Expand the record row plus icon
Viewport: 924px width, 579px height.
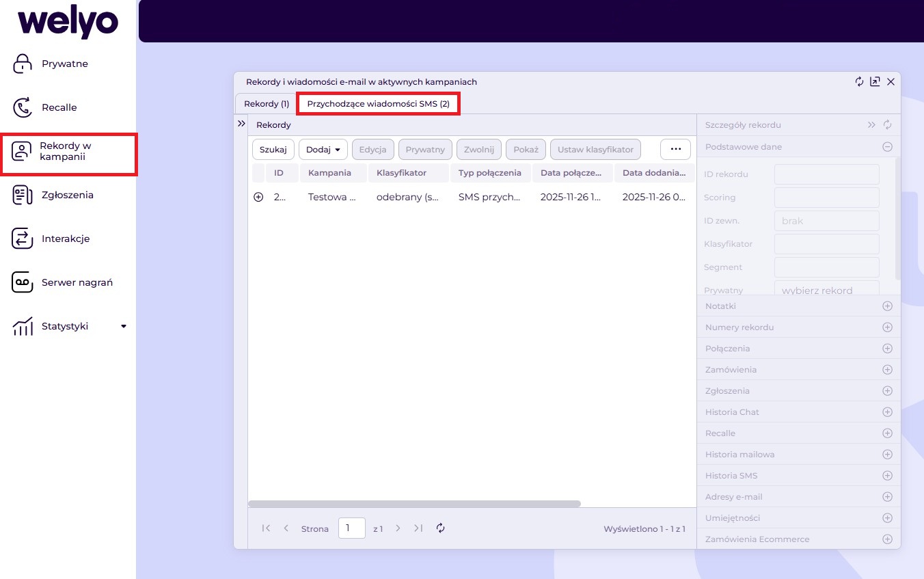pos(258,197)
